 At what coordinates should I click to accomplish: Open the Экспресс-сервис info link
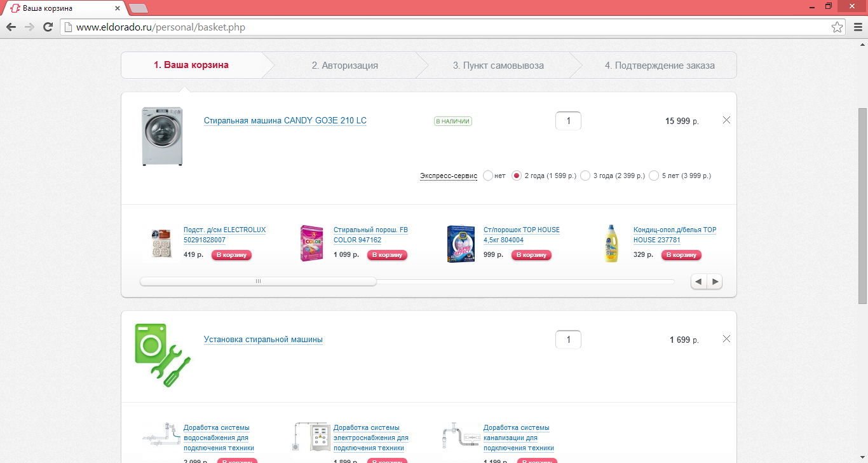(x=449, y=176)
